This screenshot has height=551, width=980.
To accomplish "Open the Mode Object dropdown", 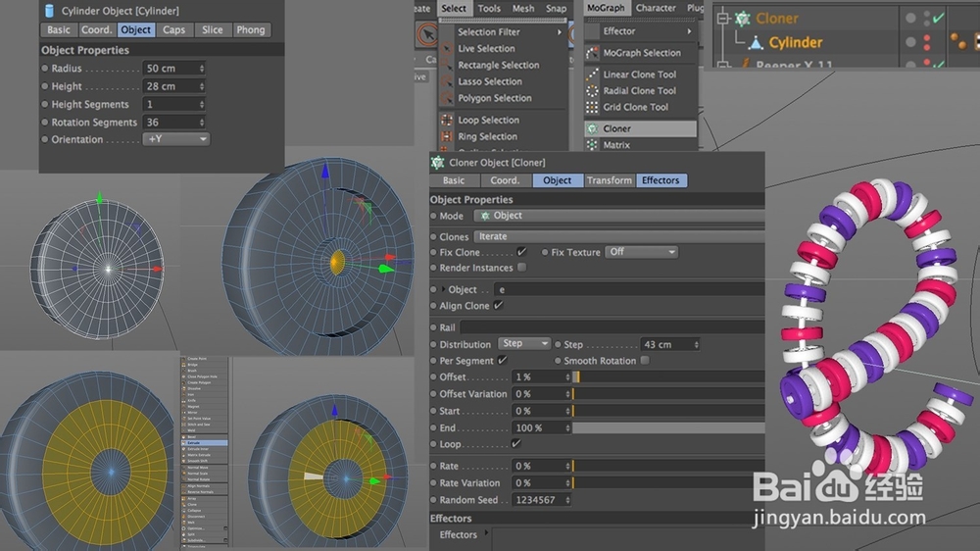I will [x=618, y=215].
